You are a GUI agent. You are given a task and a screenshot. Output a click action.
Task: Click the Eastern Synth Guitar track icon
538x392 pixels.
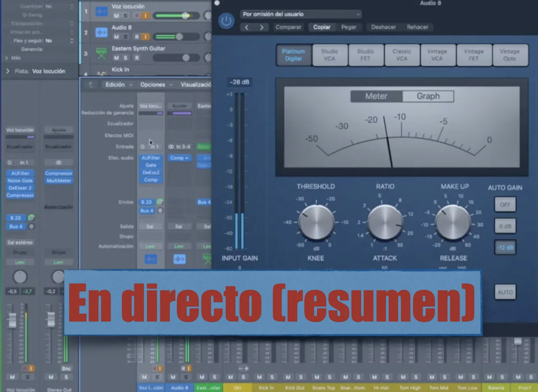tap(101, 53)
